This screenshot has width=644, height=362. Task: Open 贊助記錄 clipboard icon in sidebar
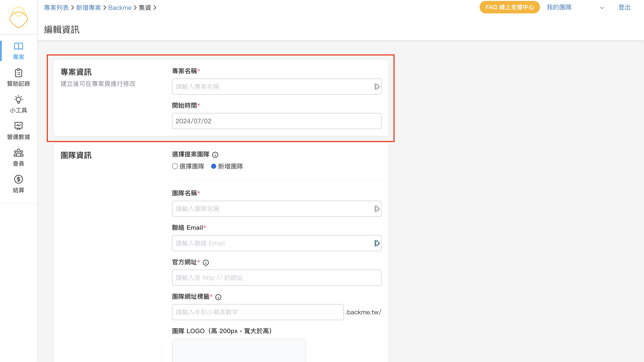coord(18,73)
